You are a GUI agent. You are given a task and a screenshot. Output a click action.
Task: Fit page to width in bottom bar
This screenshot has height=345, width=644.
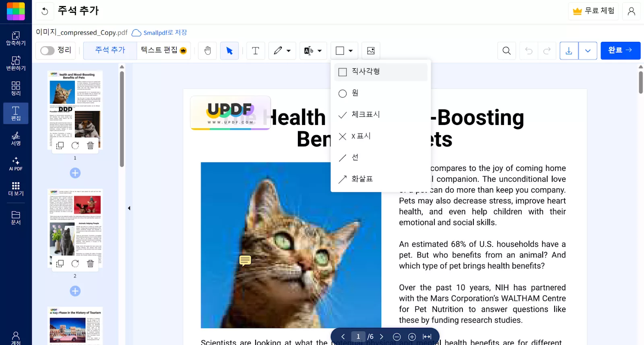[427, 337]
